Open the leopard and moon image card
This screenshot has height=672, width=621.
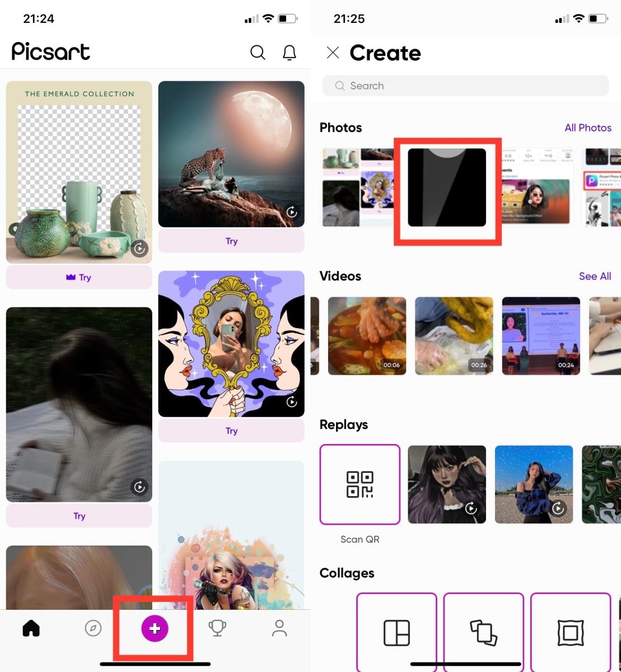[231, 154]
